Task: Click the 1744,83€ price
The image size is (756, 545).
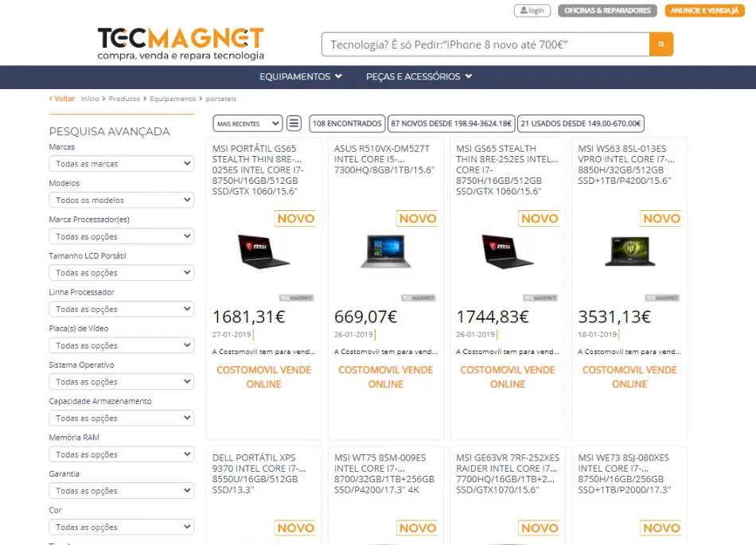Action: point(493,317)
